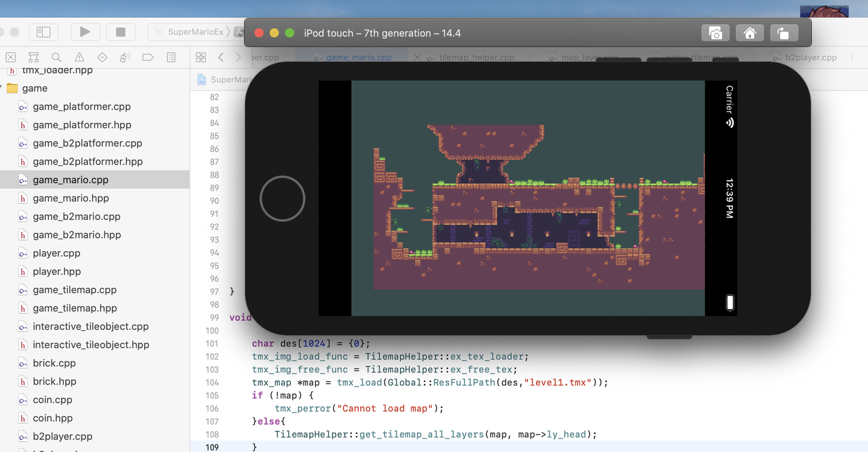The height and width of the screenshot is (452, 868).
Task: Run the project with the play button
Action: coord(85,32)
